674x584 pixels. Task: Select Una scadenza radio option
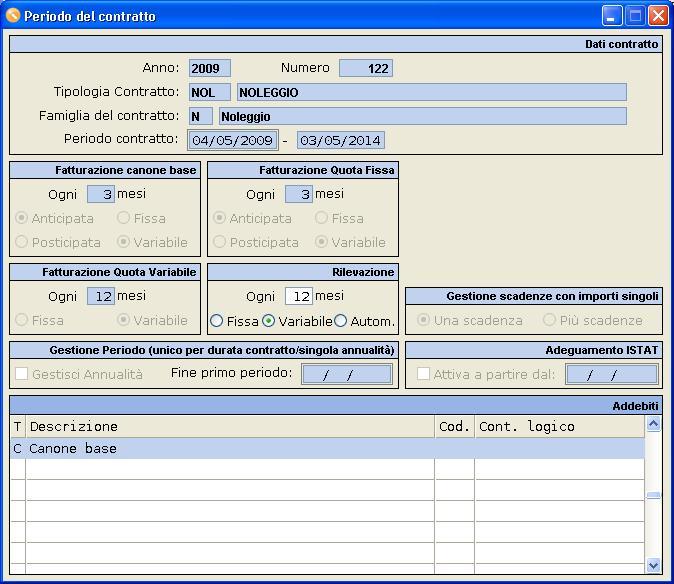coord(423,320)
